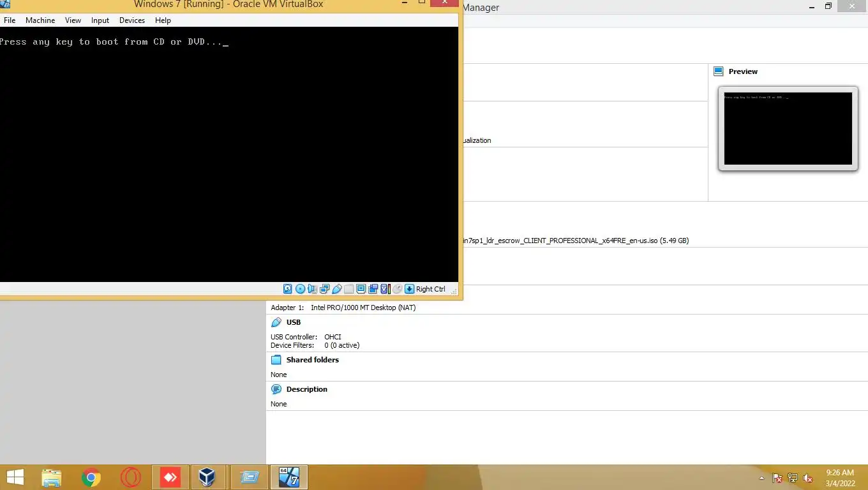This screenshot has height=490, width=868.
Task: Open the Description header link
Action: point(307,389)
